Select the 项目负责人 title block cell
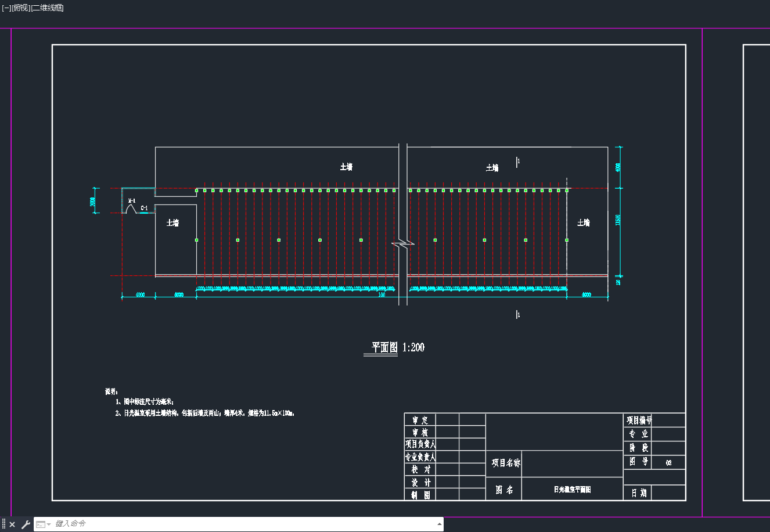The image size is (770, 532). tap(420, 444)
